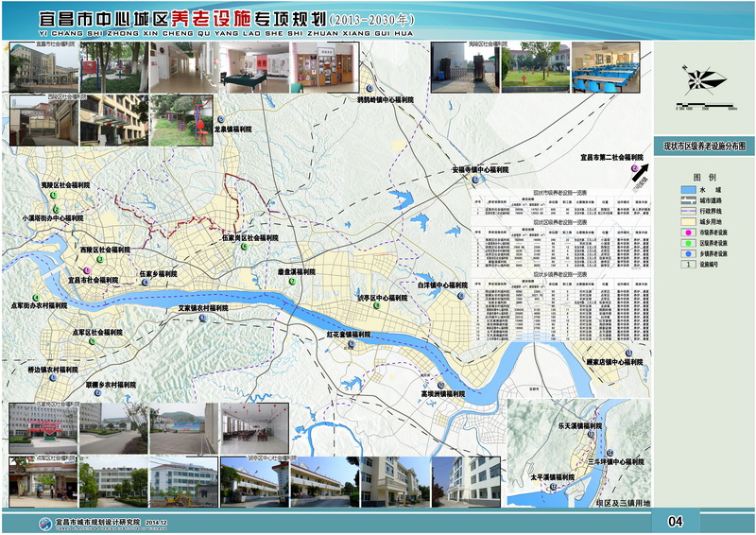
Task: Click the blue marker for 龙泉镇福利院
Action: click(x=218, y=121)
